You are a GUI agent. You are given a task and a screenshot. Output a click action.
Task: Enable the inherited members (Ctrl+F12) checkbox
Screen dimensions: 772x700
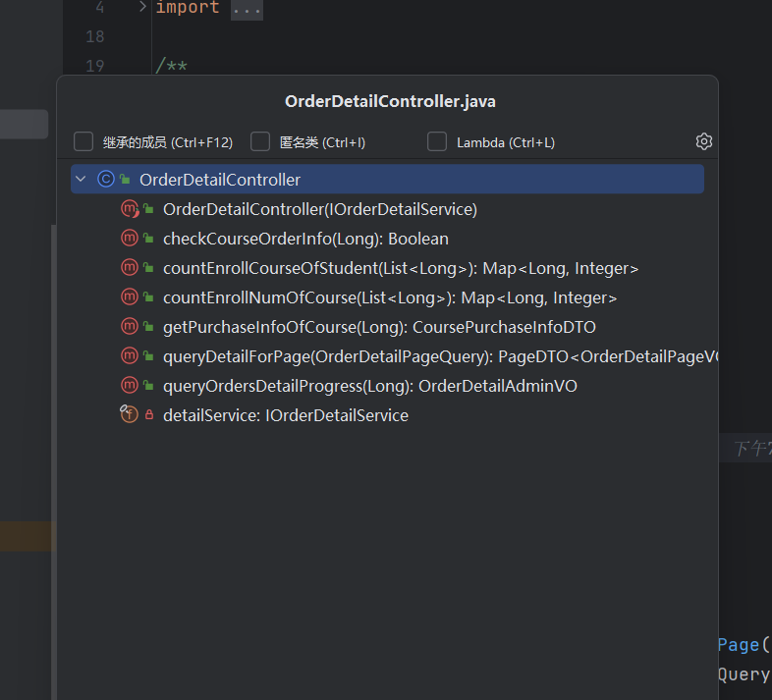(83, 141)
